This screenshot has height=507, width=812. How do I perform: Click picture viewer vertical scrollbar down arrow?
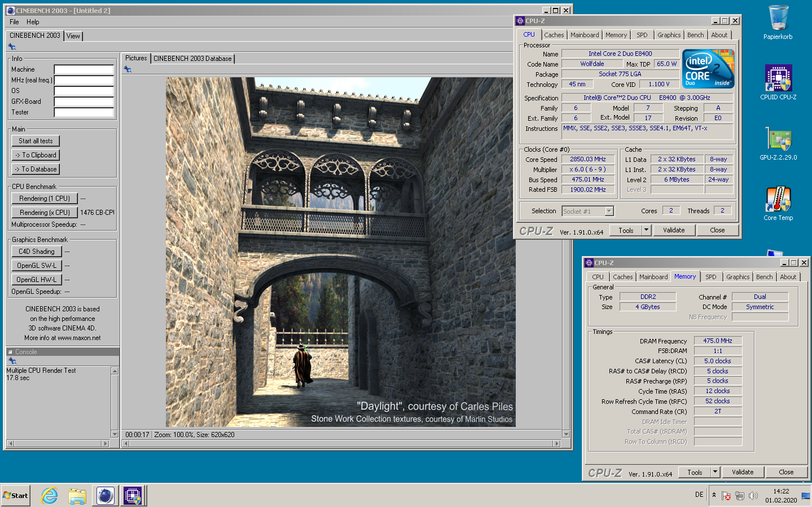(x=566, y=434)
